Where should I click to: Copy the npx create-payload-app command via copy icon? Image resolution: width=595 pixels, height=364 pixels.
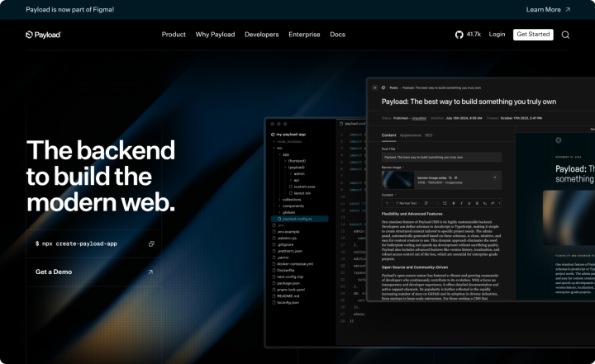point(151,243)
